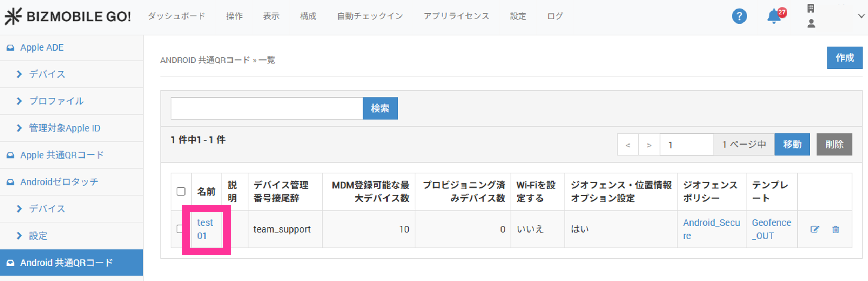Expand デバイス under Androidゼロタッチ

[x=47, y=209]
